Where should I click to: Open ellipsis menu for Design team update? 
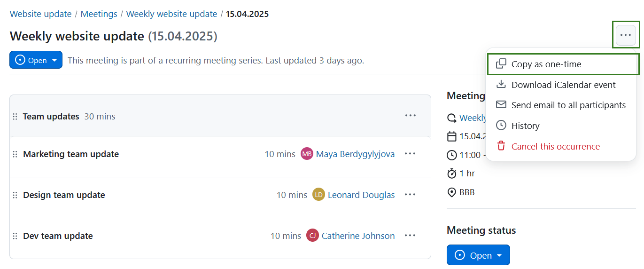click(410, 195)
